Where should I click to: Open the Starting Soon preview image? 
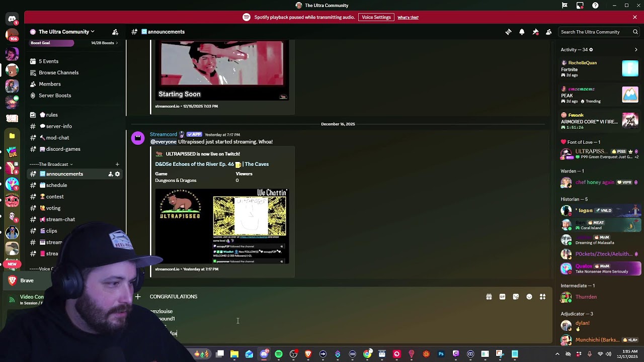pyautogui.click(x=222, y=71)
